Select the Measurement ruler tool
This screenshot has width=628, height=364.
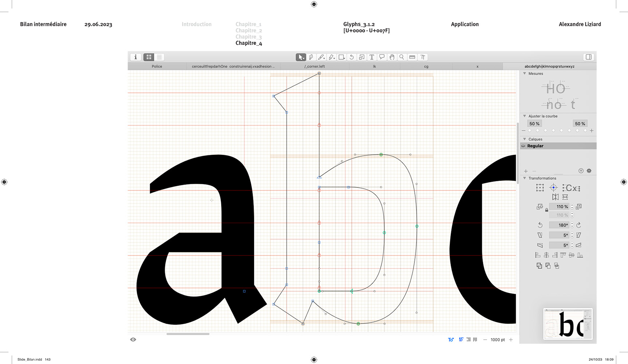pos(412,57)
